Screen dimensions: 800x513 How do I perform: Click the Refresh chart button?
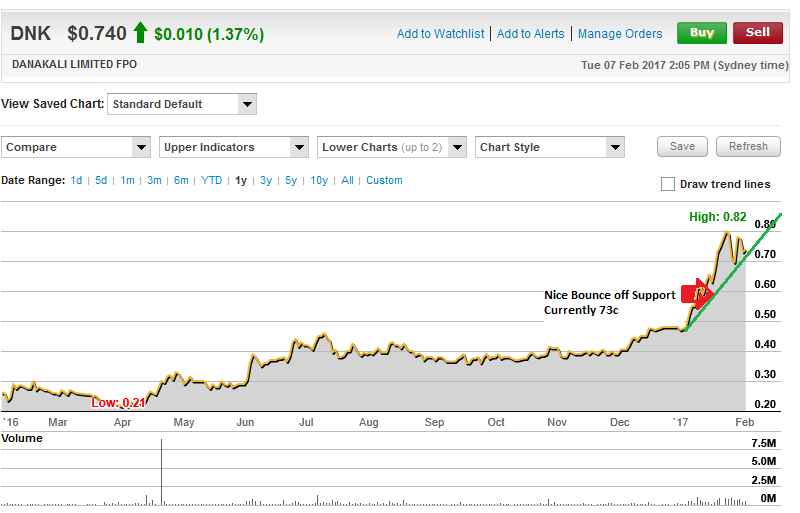pyautogui.click(x=748, y=146)
